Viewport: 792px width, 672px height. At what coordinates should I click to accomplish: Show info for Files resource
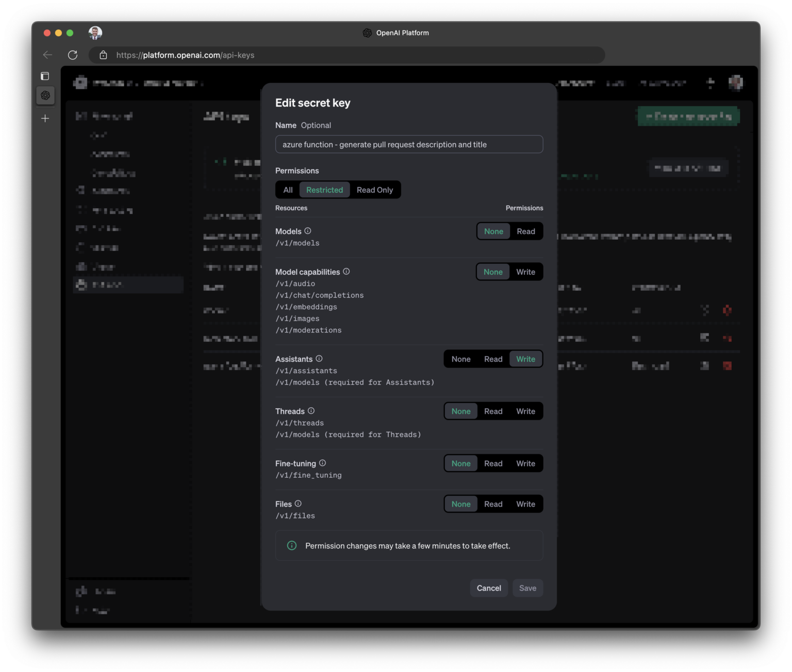[x=298, y=503]
